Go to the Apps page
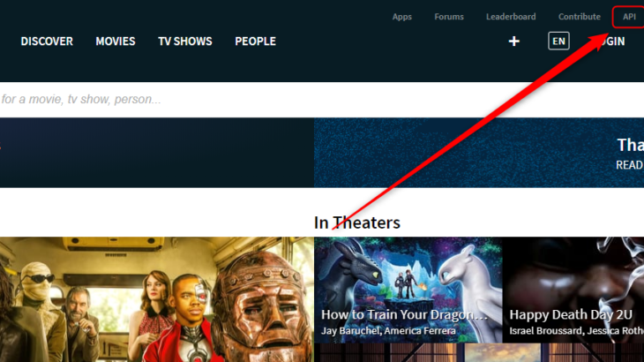The width and height of the screenshot is (644, 362). pos(402,17)
